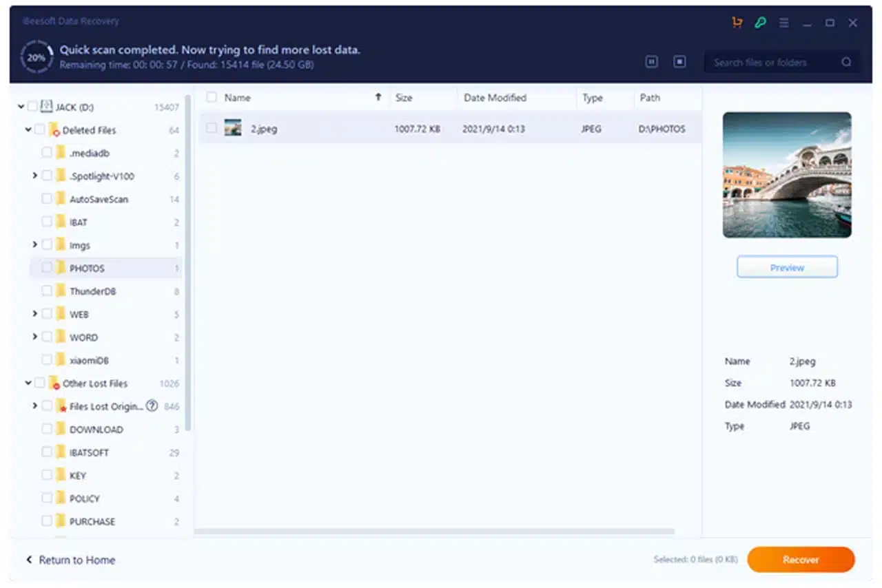Image resolution: width=882 pixels, height=588 pixels.
Task: Open the hamburger menu icon
Action: click(783, 23)
